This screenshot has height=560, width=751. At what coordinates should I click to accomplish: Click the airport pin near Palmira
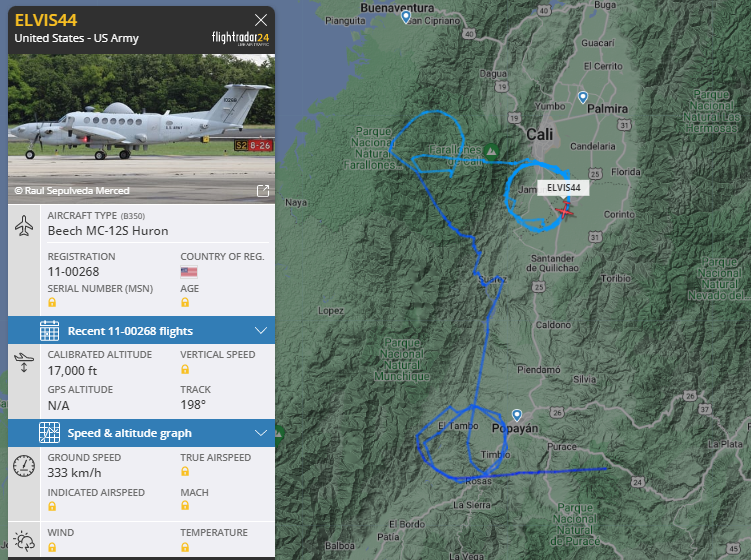tap(583, 97)
